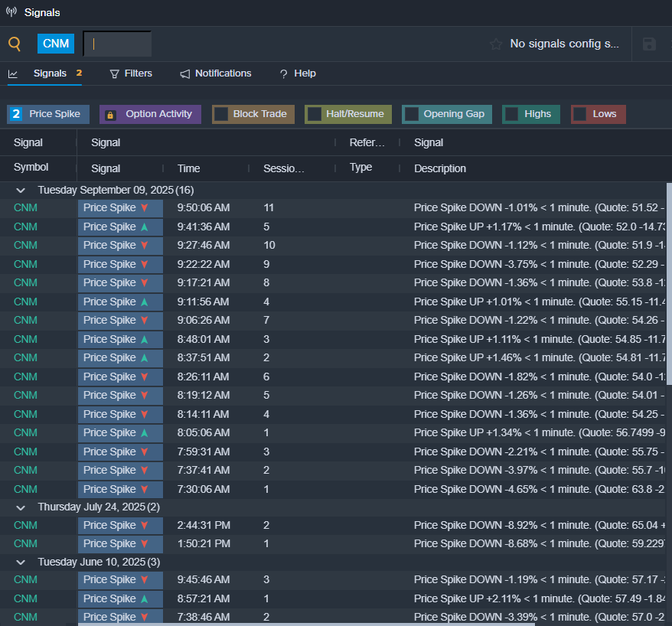Click up arrow in 9:41:36 AM row
The width and height of the screenshot is (672, 626).
click(145, 227)
